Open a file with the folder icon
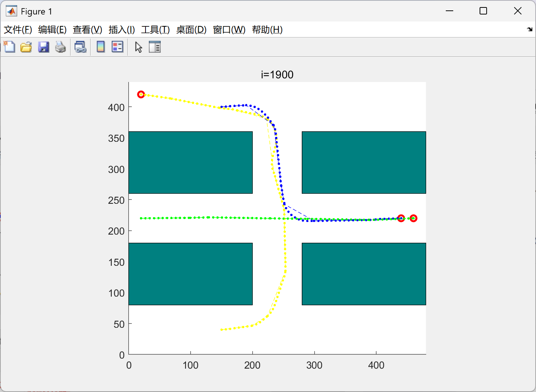536x392 pixels. pos(26,47)
